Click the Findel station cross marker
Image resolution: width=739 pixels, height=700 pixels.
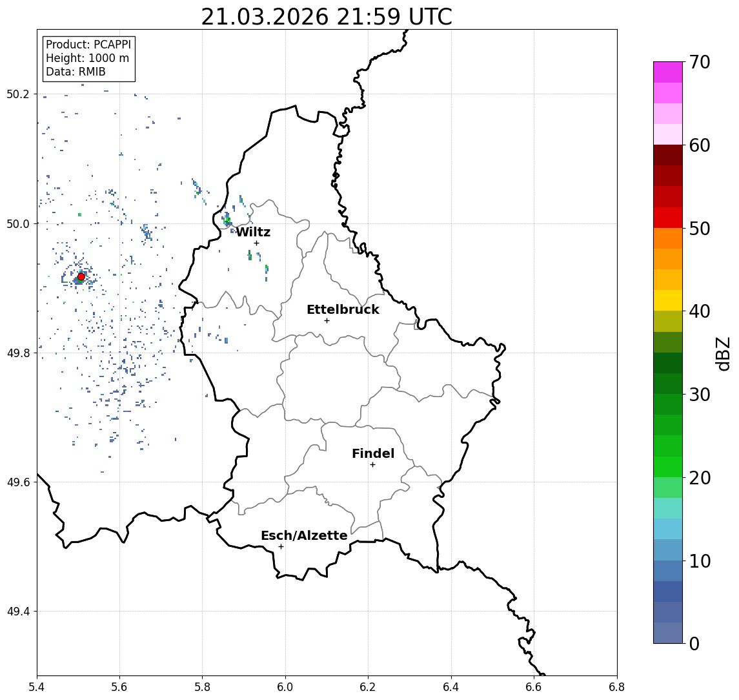(x=372, y=465)
